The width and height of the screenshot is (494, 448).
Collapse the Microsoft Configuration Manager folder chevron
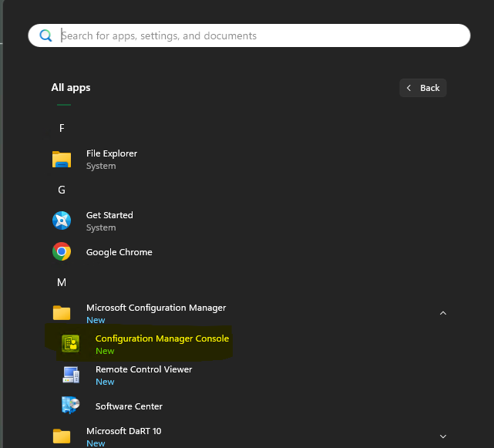click(x=443, y=313)
